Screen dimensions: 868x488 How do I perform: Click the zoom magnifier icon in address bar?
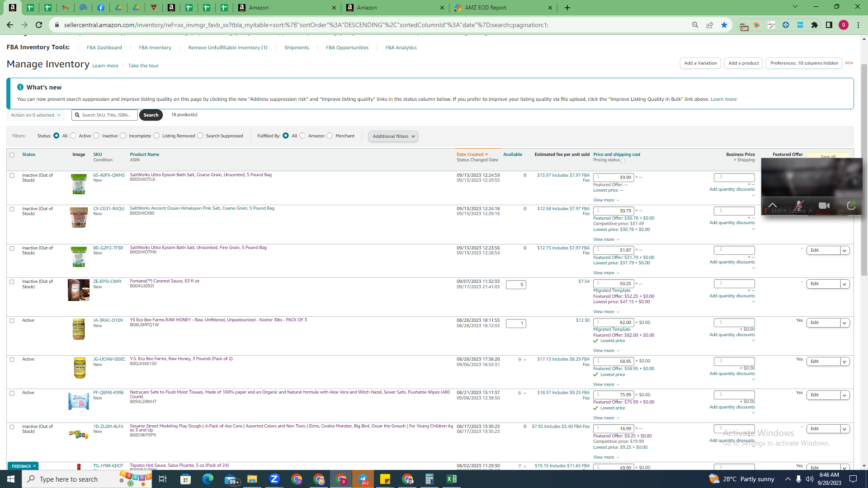click(x=695, y=25)
